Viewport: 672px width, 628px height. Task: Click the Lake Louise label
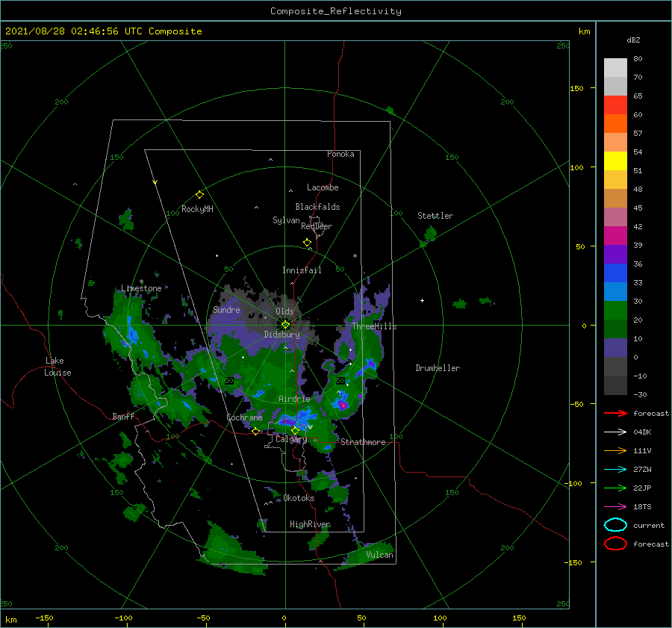pos(57,367)
